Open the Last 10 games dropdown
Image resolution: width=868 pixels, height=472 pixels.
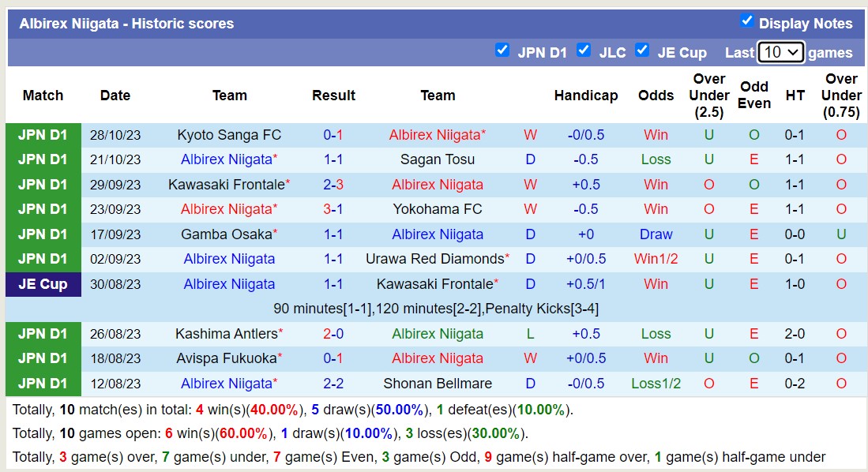point(780,52)
